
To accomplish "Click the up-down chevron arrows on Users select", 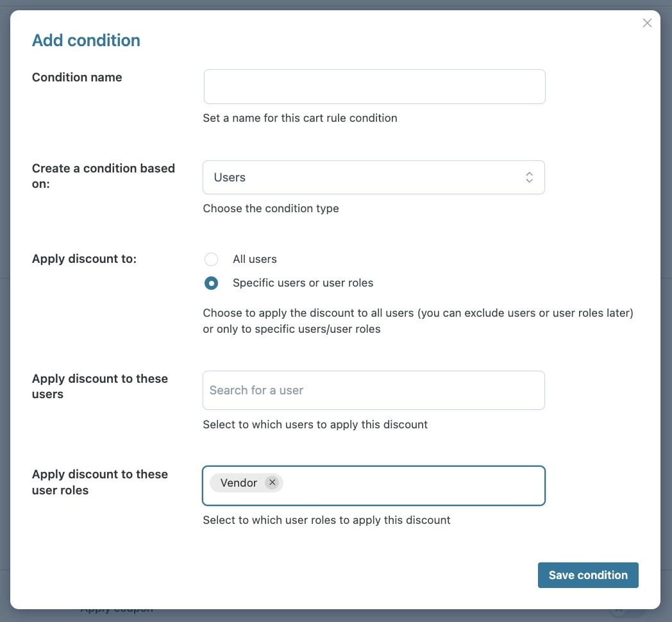I will point(529,178).
